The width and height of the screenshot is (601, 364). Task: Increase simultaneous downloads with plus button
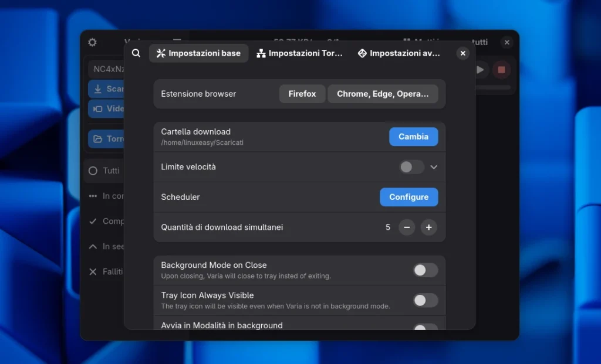(x=429, y=227)
